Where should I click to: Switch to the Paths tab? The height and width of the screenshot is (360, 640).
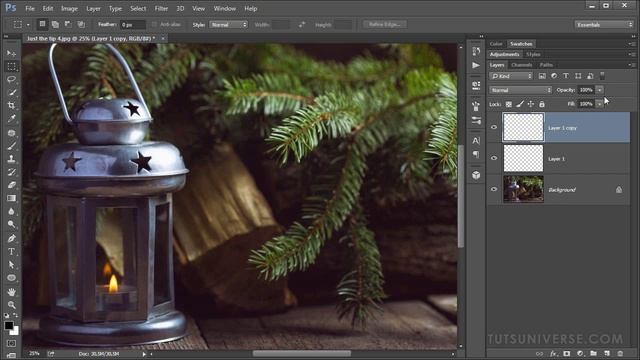tap(546, 65)
